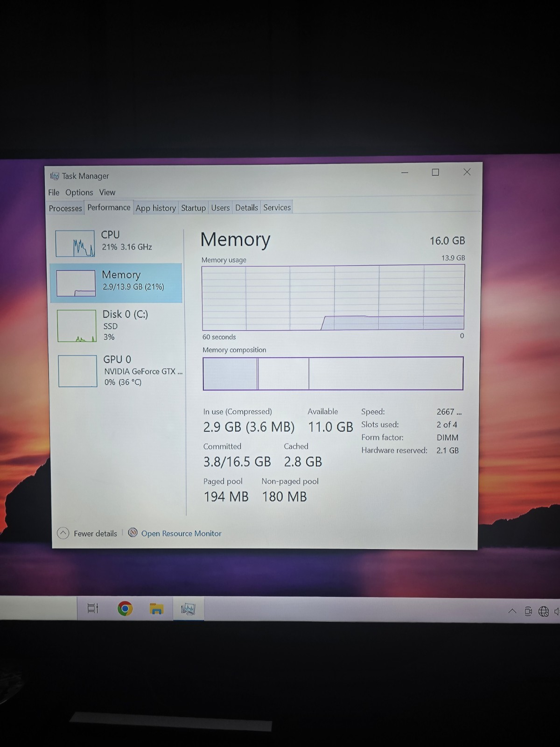Click the Fewer details label
The height and width of the screenshot is (747, 560).
[95, 534]
